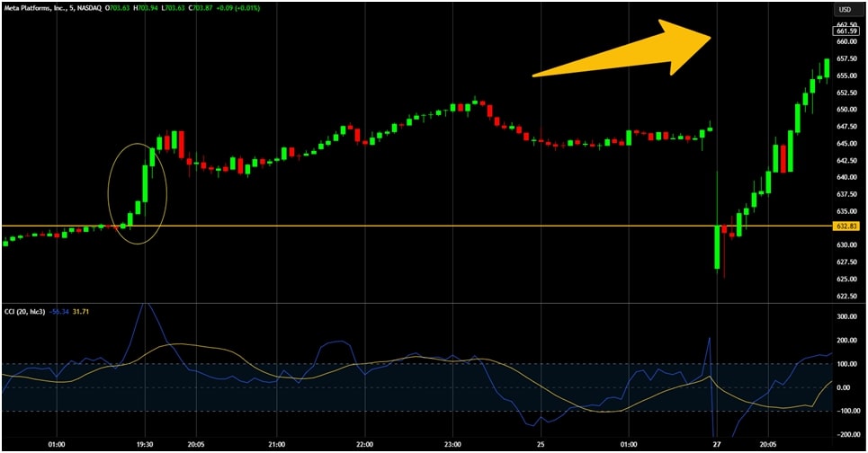
Task: Click the 27 date marker on time axis
Action: click(x=716, y=444)
